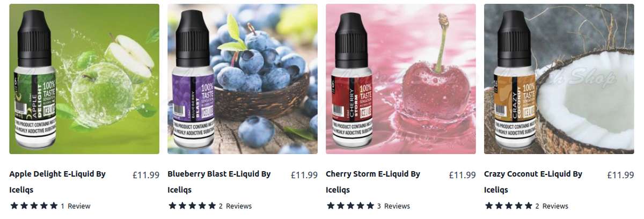Click the star rating under Blueberry Blast
The width and height of the screenshot is (644, 219).
[x=192, y=206]
